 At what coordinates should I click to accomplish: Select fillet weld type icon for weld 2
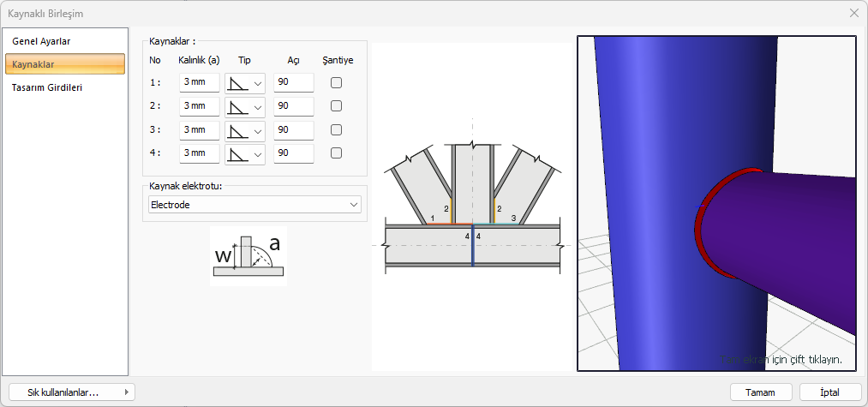238,106
